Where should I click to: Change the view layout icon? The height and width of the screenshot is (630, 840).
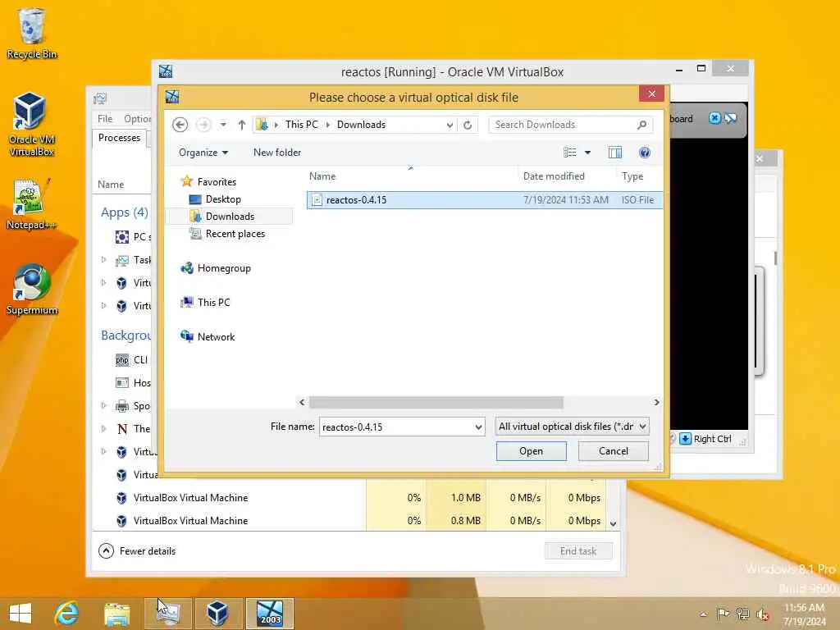coord(570,153)
